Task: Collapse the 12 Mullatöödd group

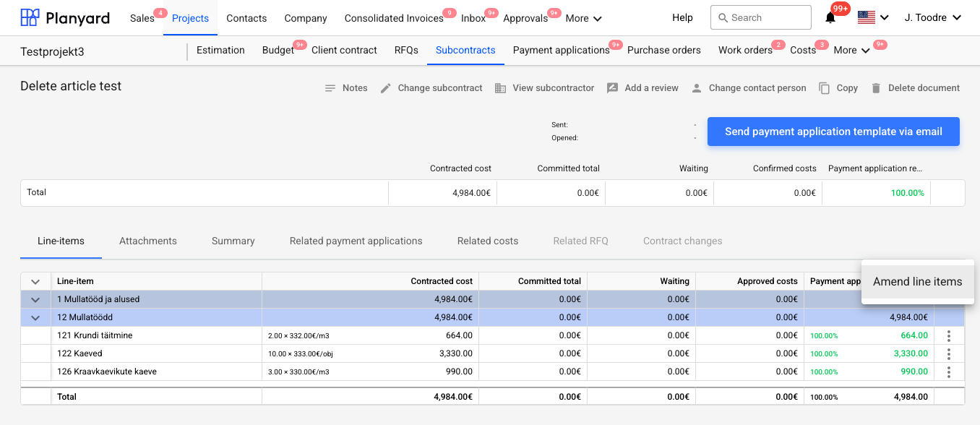Action: [35, 318]
